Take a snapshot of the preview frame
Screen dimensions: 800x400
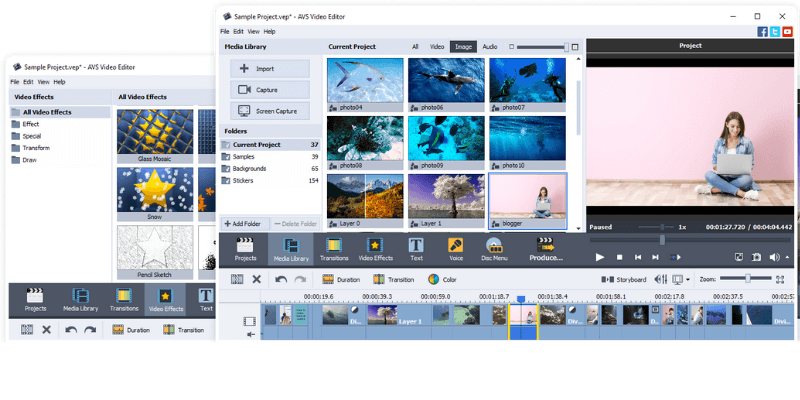coord(755,257)
